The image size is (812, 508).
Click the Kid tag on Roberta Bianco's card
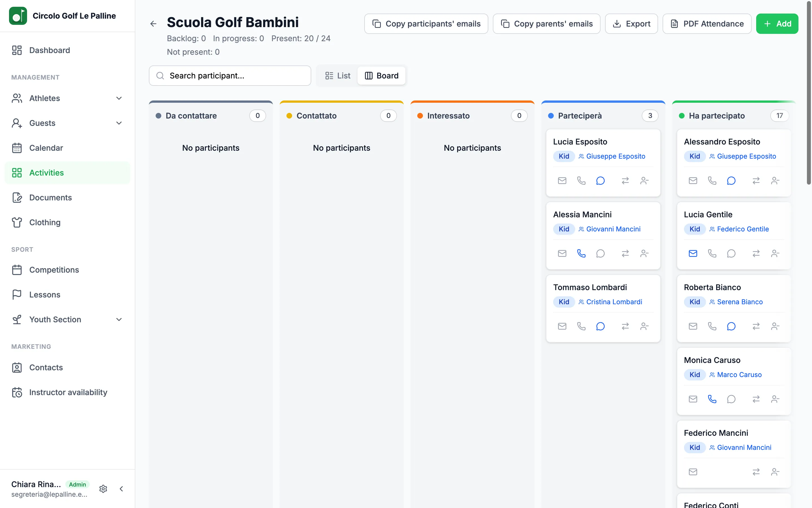694,302
